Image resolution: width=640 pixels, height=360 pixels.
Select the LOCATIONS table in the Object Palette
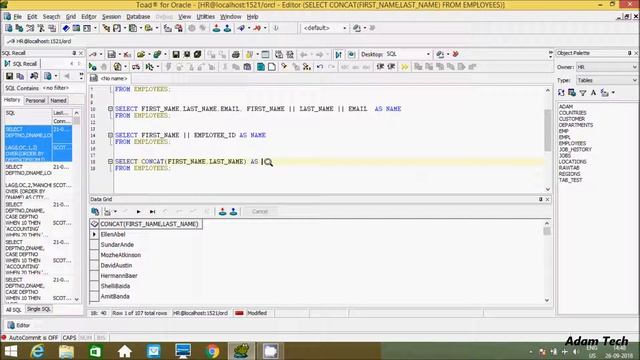click(x=573, y=162)
